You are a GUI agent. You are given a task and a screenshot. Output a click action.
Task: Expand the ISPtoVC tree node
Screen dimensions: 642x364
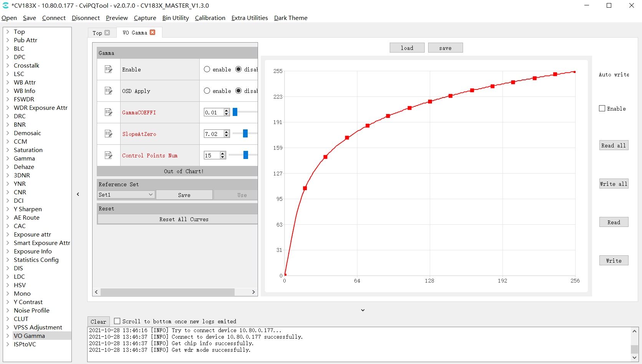(x=8, y=344)
